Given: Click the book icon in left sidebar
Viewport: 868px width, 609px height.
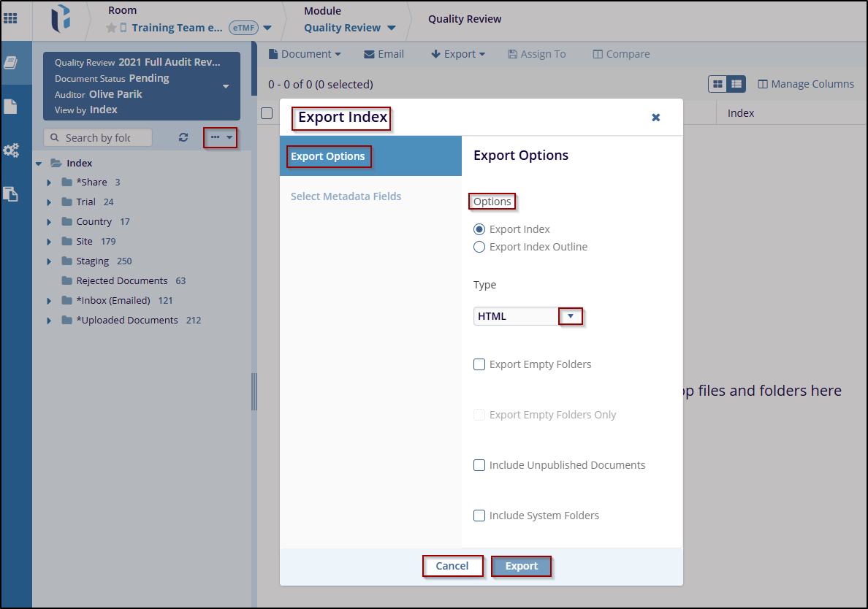Looking at the screenshot, I should (11, 63).
